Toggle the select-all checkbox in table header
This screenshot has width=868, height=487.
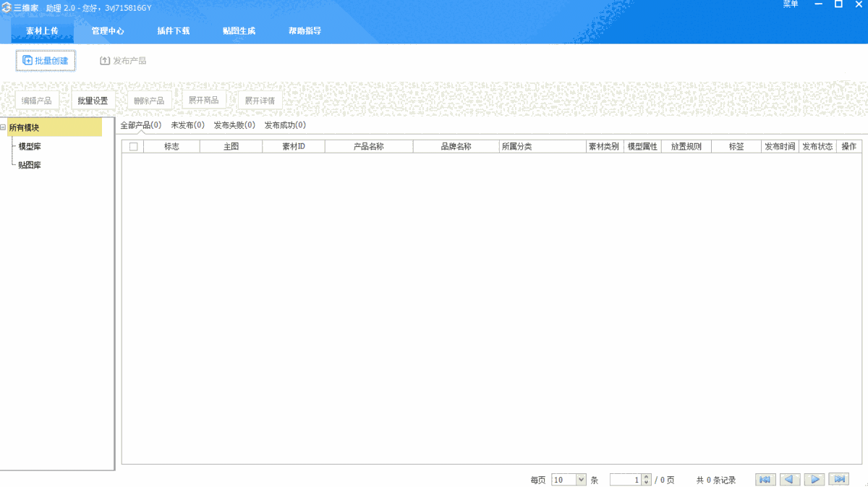click(x=133, y=145)
